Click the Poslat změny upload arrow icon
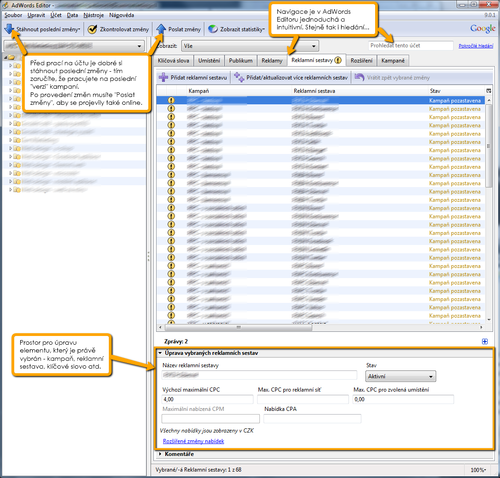This screenshot has height=478, width=500. (x=161, y=29)
